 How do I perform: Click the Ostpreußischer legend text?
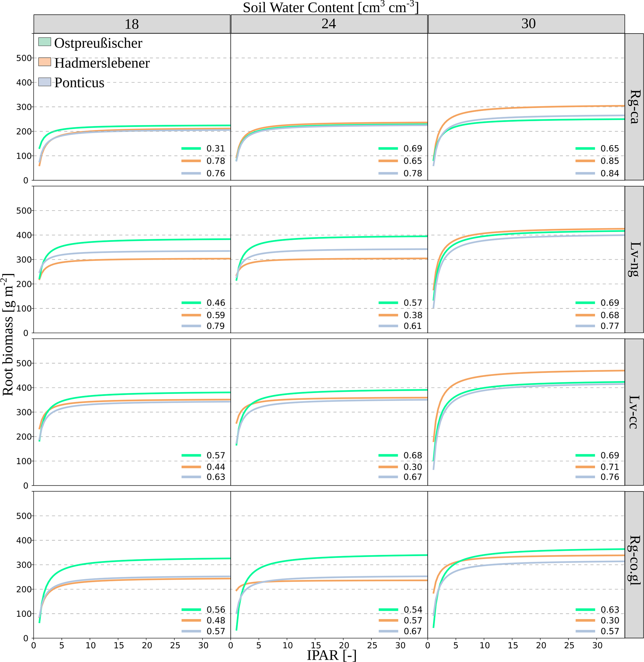click(98, 43)
